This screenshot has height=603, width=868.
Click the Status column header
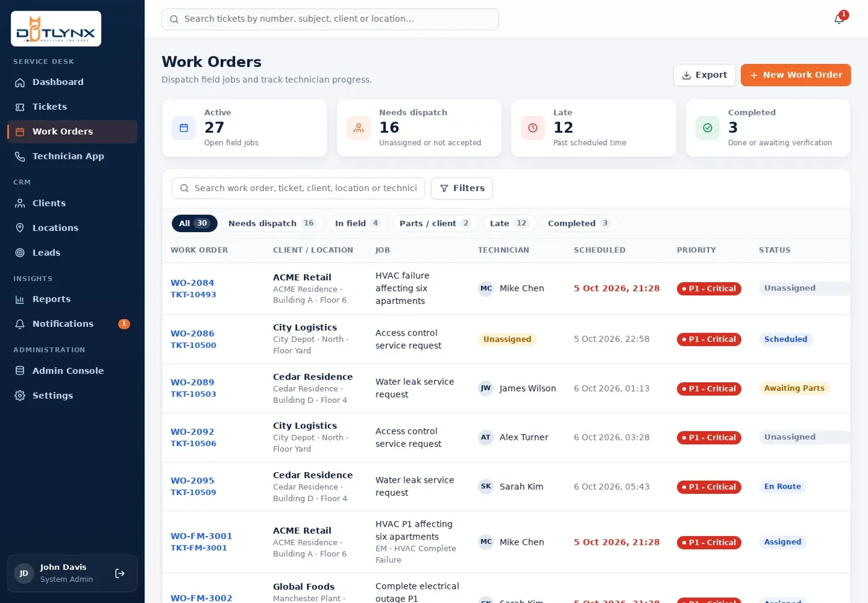774,250
